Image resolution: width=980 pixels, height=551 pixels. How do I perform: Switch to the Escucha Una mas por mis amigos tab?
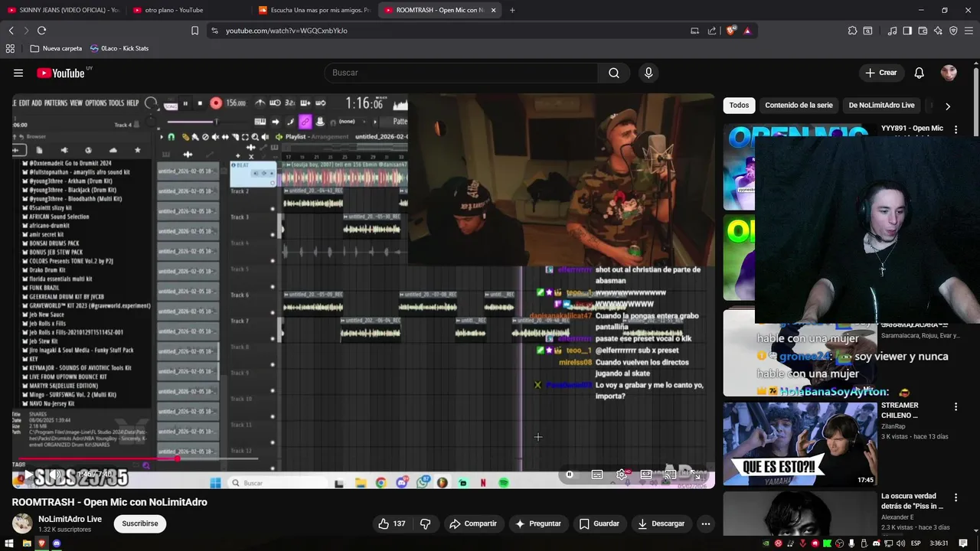point(314,10)
